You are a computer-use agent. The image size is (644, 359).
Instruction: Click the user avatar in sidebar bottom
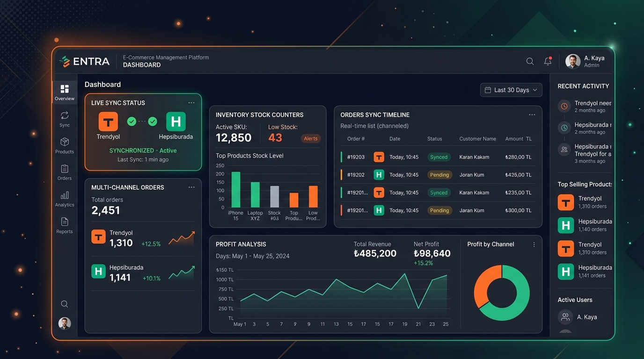(x=65, y=323)
